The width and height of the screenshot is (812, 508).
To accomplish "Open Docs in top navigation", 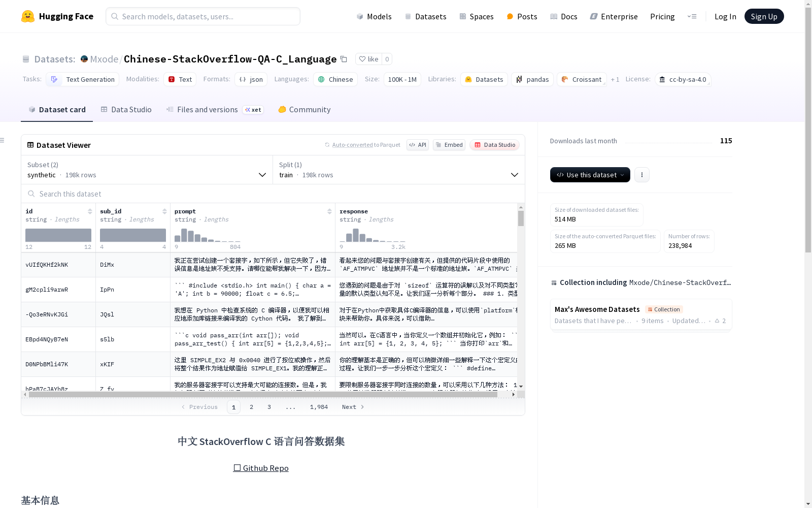I will coord(564,16).
